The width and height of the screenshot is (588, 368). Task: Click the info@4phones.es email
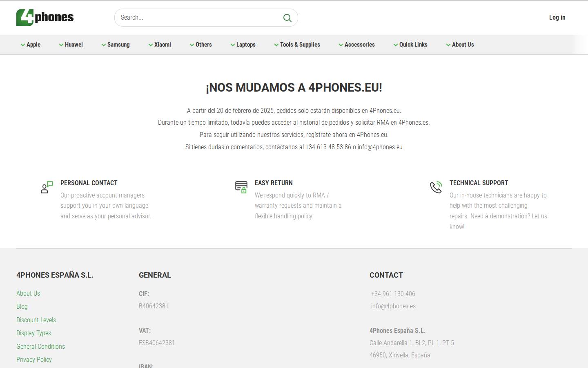tap(393, 306)
